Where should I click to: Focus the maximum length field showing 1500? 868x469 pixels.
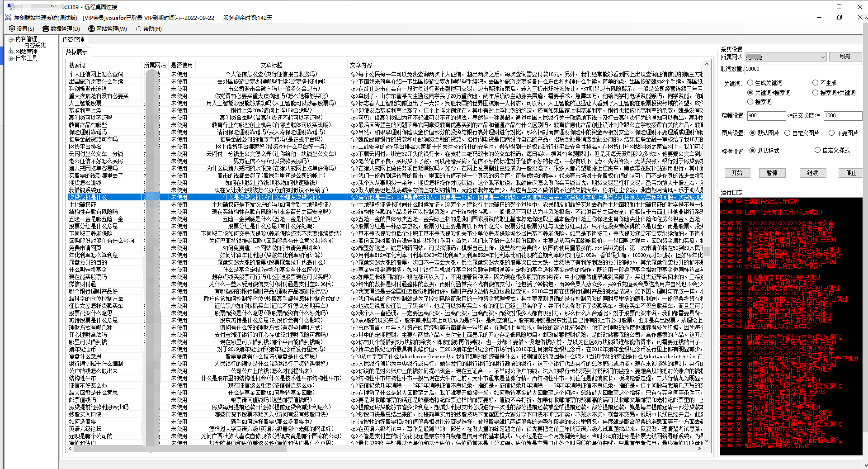843,115
